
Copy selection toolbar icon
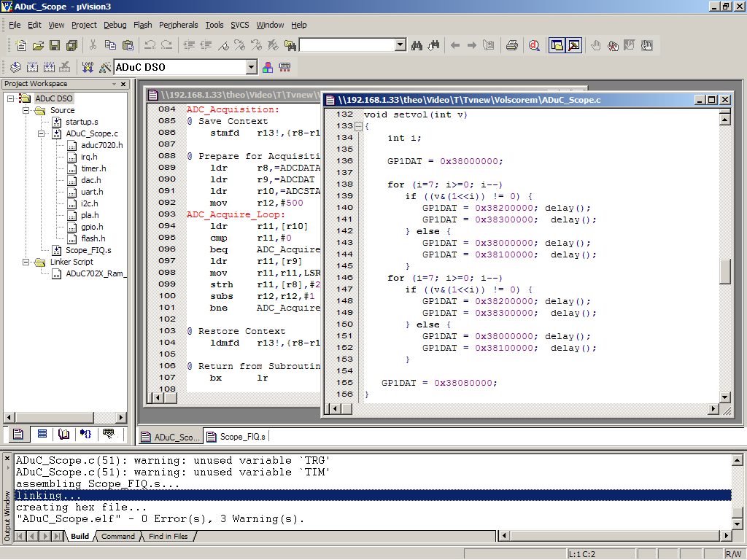click(110, 45)
